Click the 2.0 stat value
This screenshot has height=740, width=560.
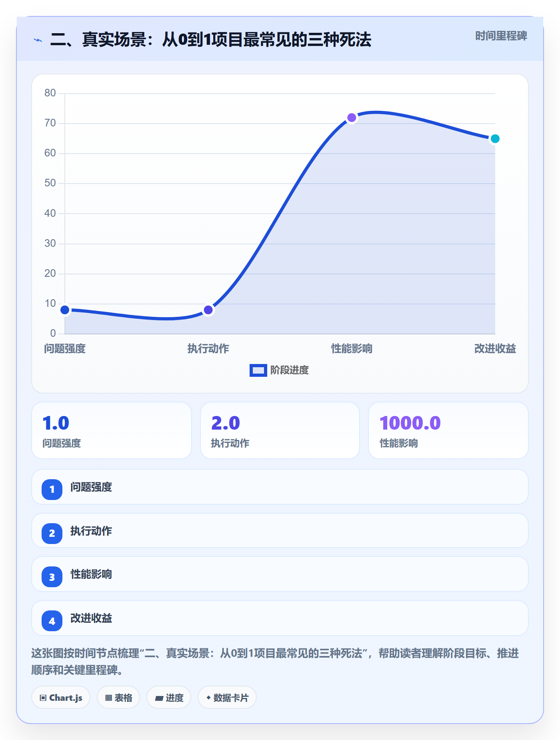point(226,423)
